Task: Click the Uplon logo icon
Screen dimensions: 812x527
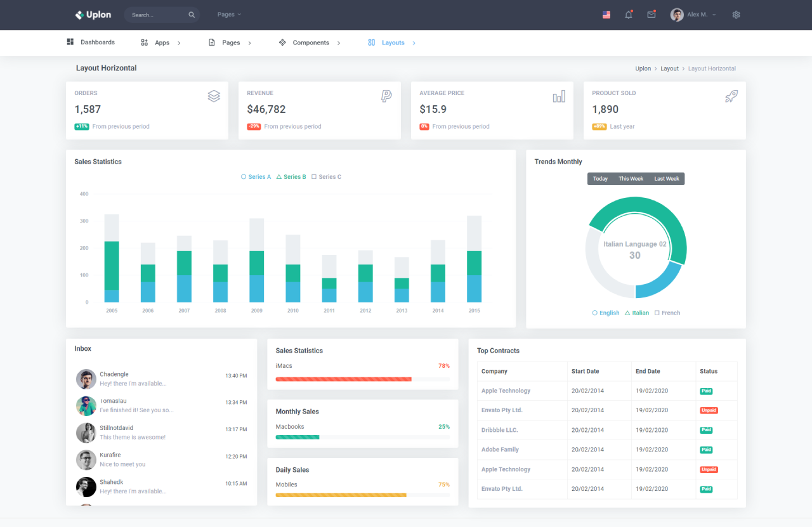Action: pyautogui.click(x=79, y=15)
